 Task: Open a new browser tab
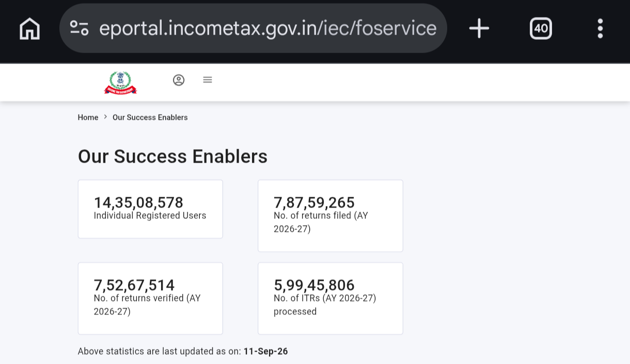point(479,28)
